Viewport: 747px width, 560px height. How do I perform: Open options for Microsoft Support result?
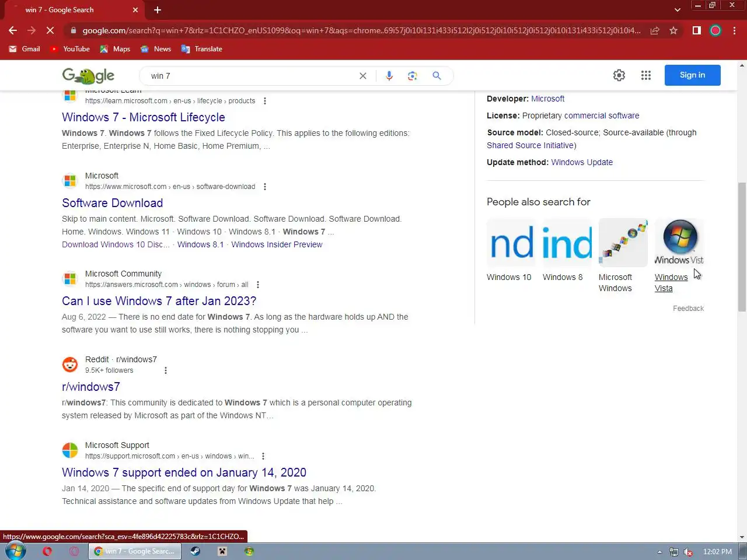(263, 456)
